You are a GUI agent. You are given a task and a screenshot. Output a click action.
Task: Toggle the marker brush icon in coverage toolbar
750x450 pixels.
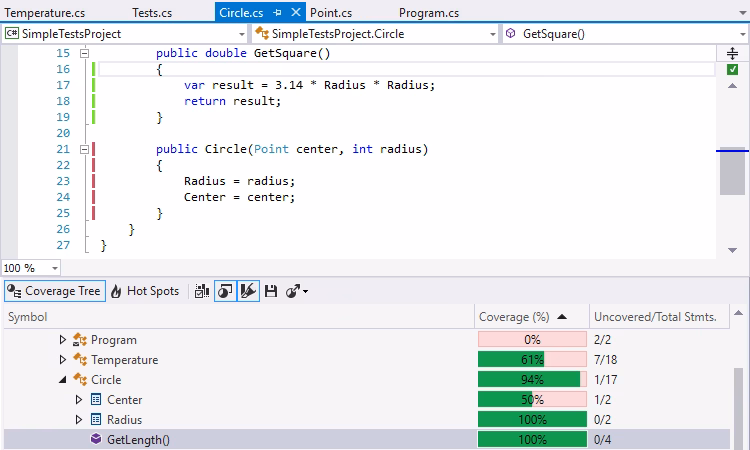(249, 291)
